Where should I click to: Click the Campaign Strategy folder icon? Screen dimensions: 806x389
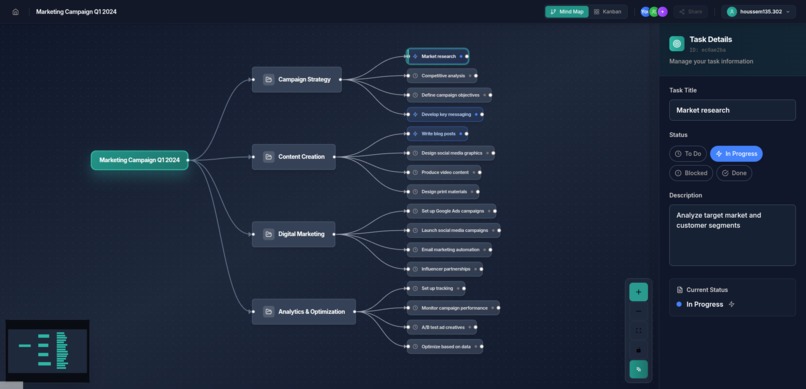(268, 80)
